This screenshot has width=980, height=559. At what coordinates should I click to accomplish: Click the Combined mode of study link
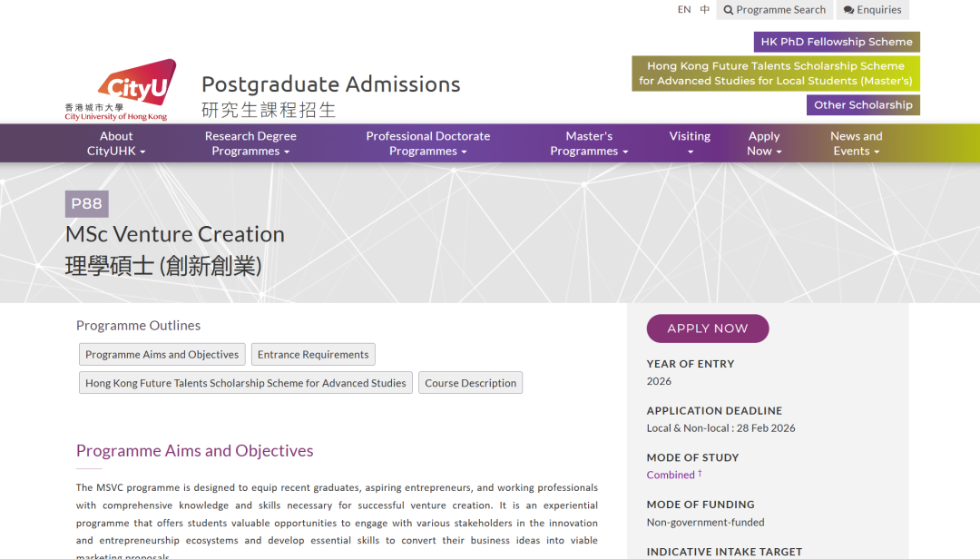[x=669, y=474]
